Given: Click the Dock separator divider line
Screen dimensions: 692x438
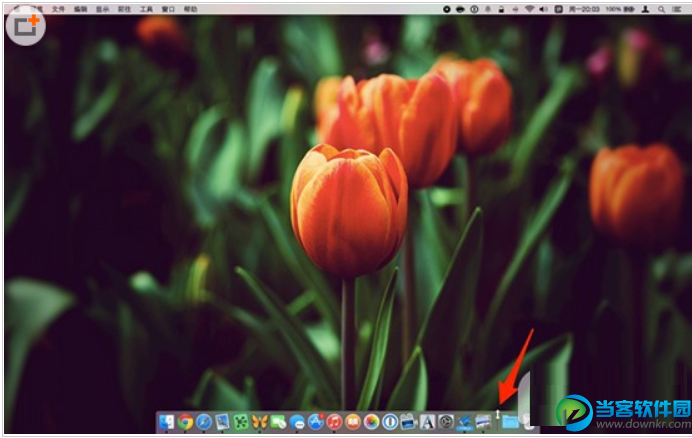Looking at the screenshot, I should pyautogui.click(x=497, y=422).
